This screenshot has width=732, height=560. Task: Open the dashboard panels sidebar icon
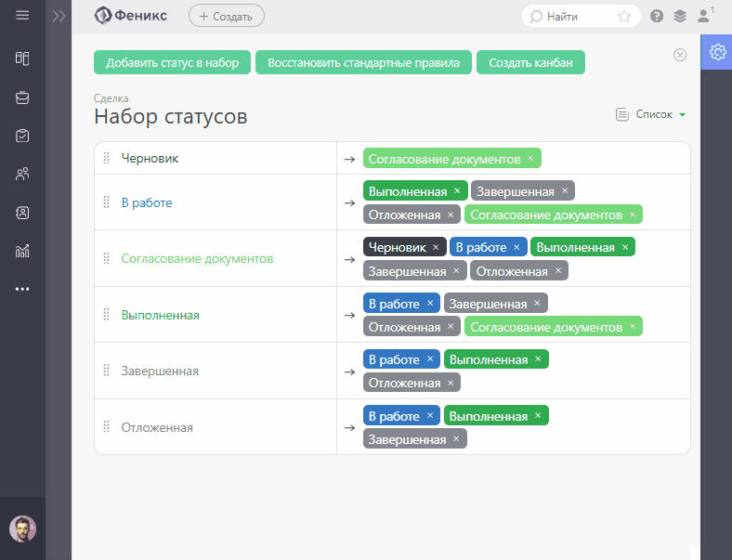(22, 59)
